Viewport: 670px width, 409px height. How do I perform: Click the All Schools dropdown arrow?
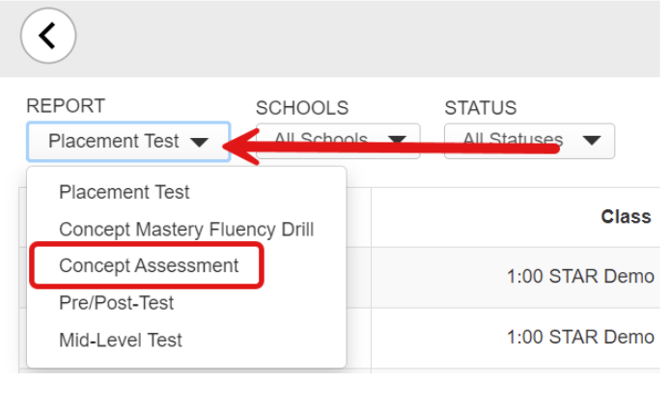(x=396, y=141)
